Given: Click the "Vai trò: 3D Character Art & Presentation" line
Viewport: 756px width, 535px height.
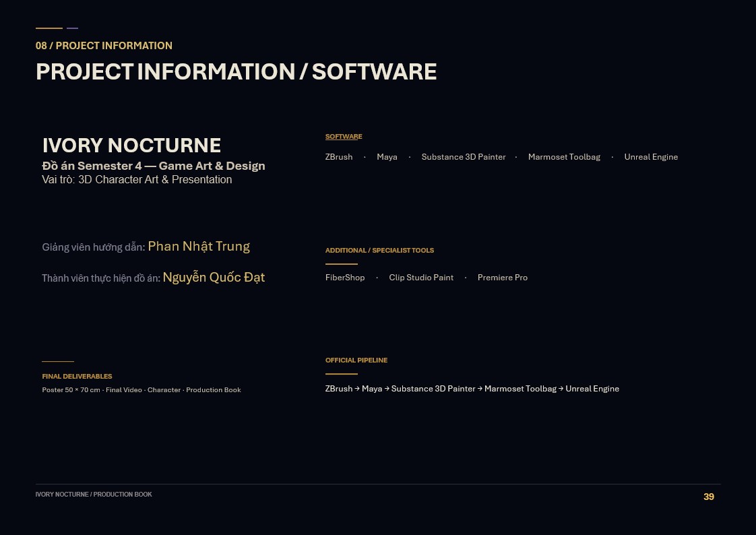Looking at the screenshot, I should point(137,180).
